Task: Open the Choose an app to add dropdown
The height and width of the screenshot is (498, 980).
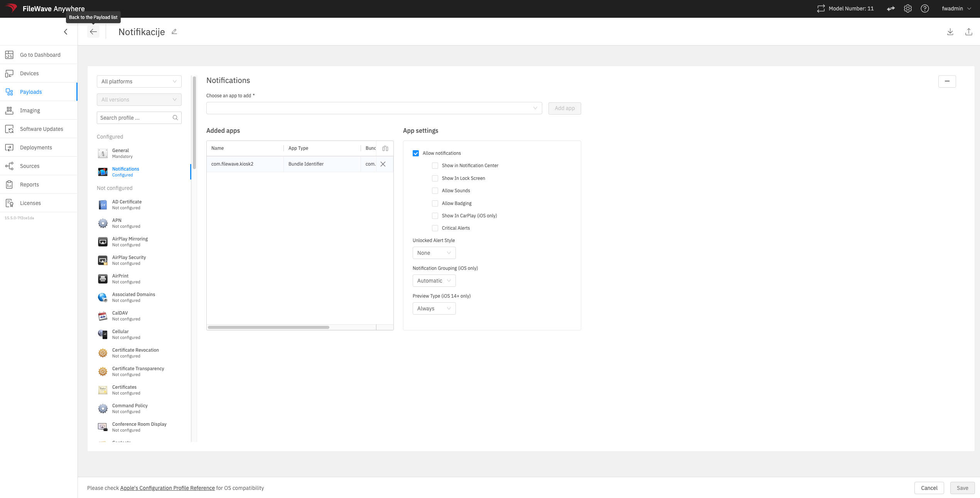Action: (374, 108)
